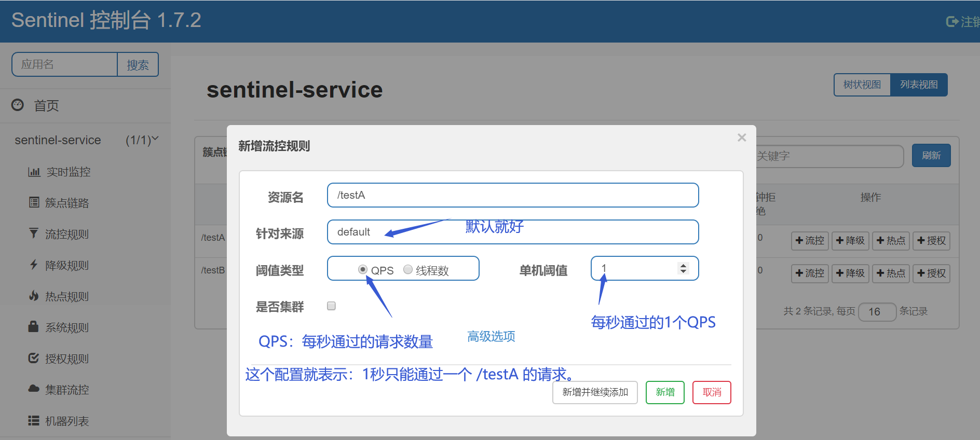The height and width of the screenshot is (440, 980).
Task: Click the dashboard icon beside 首页
Action: pos(18,105)
